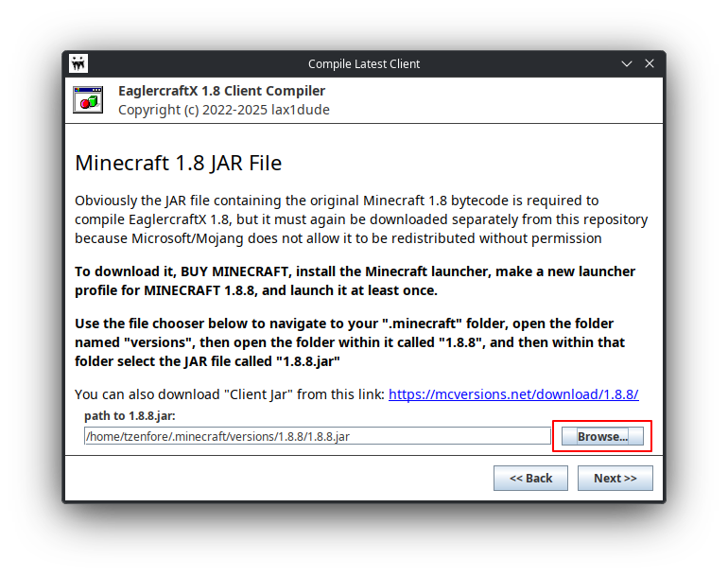This screenshot has height=577, width=728.
Task: Click the Browse... button
Action: [x=602, y=436]
